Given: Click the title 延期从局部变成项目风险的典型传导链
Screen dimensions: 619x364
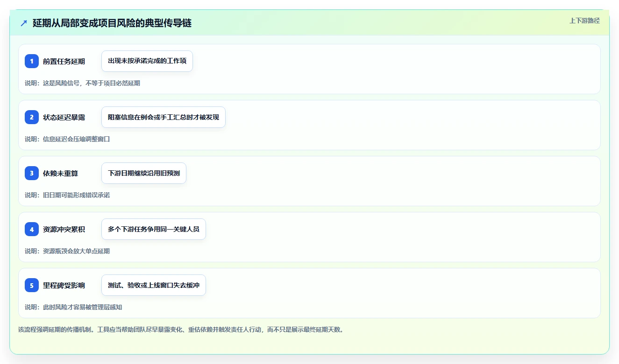Looking at the screenshot, I should point(112,23).
